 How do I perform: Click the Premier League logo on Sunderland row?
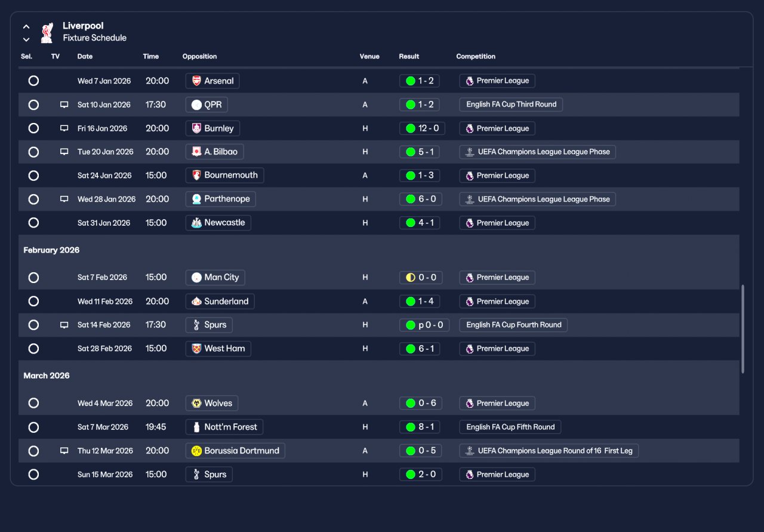coord(470,302)
